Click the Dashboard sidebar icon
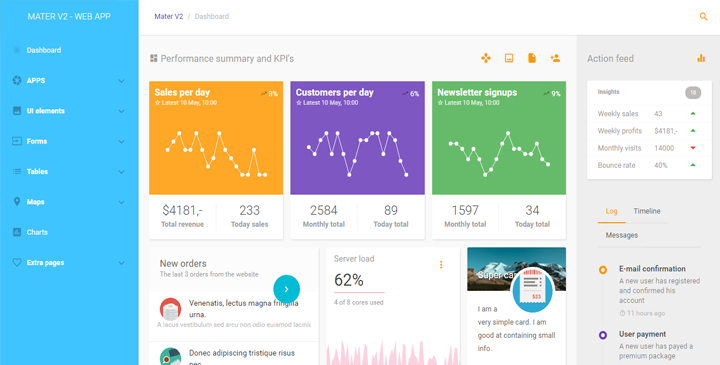The image size is (720, 365). (17, 50)
